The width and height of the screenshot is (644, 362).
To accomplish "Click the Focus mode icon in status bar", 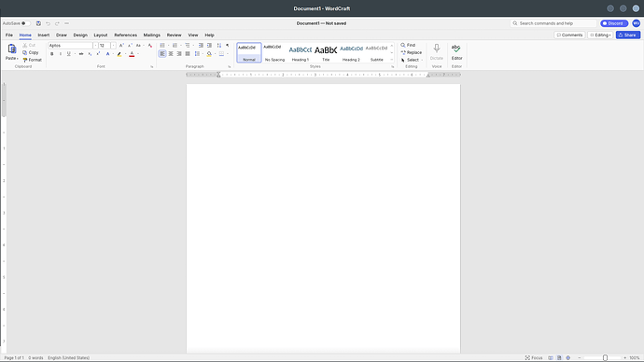I will pyautogui.click(x=534, y=358).
